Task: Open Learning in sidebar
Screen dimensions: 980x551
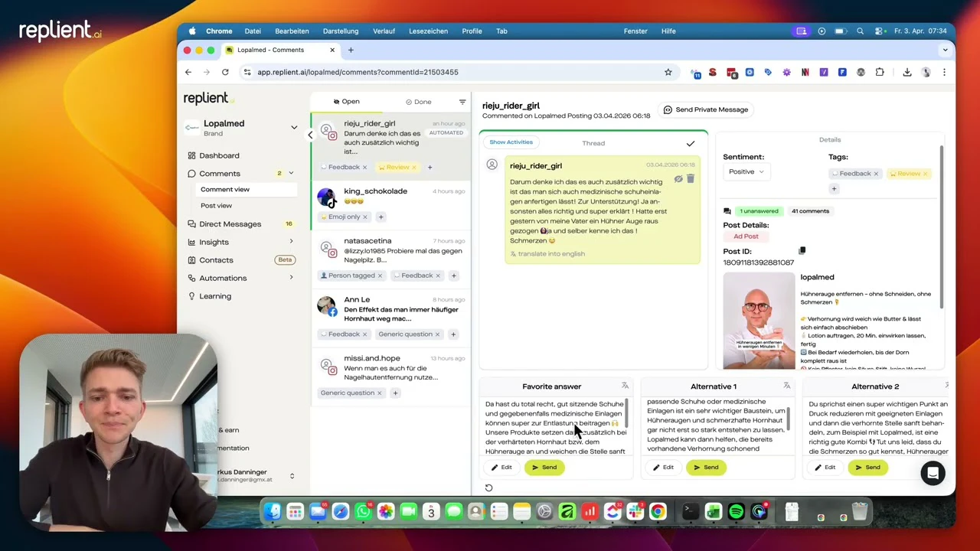Action: click(215, 296)
